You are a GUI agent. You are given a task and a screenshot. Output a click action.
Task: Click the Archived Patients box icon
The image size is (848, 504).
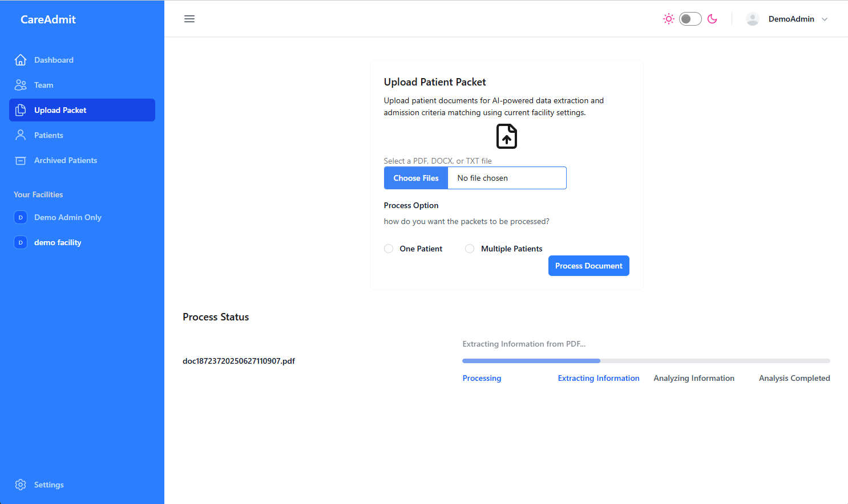point(21,160)
